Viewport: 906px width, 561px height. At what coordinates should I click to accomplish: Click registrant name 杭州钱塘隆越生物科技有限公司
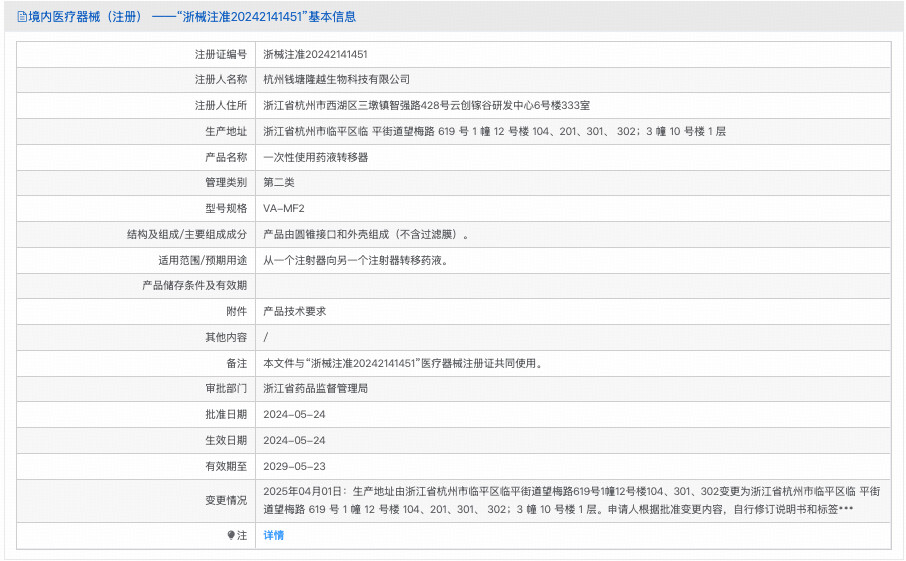click(x=336, y=79)
